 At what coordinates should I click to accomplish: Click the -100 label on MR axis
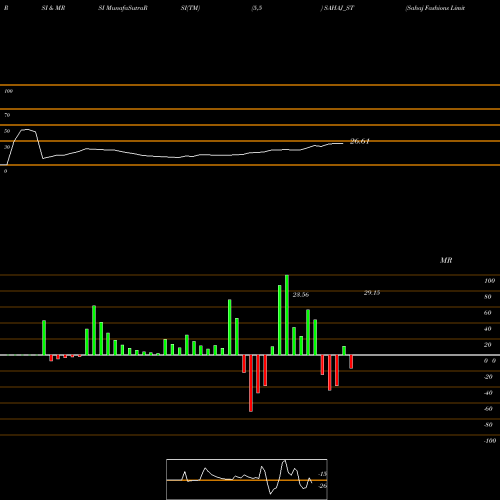tap(490, 441)
